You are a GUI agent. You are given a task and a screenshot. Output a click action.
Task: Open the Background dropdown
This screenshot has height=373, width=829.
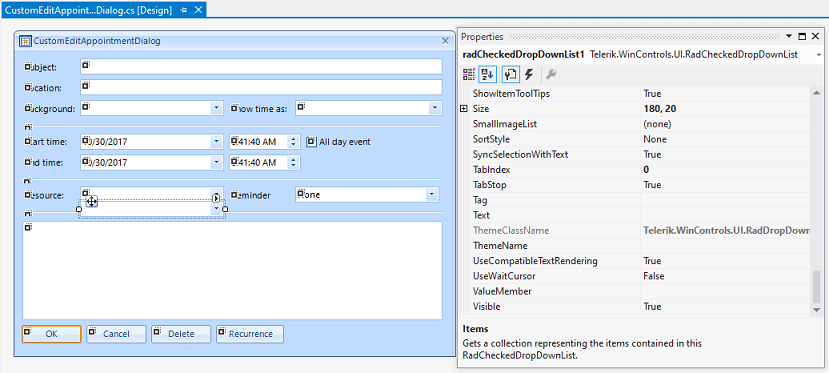click(216, 108)
